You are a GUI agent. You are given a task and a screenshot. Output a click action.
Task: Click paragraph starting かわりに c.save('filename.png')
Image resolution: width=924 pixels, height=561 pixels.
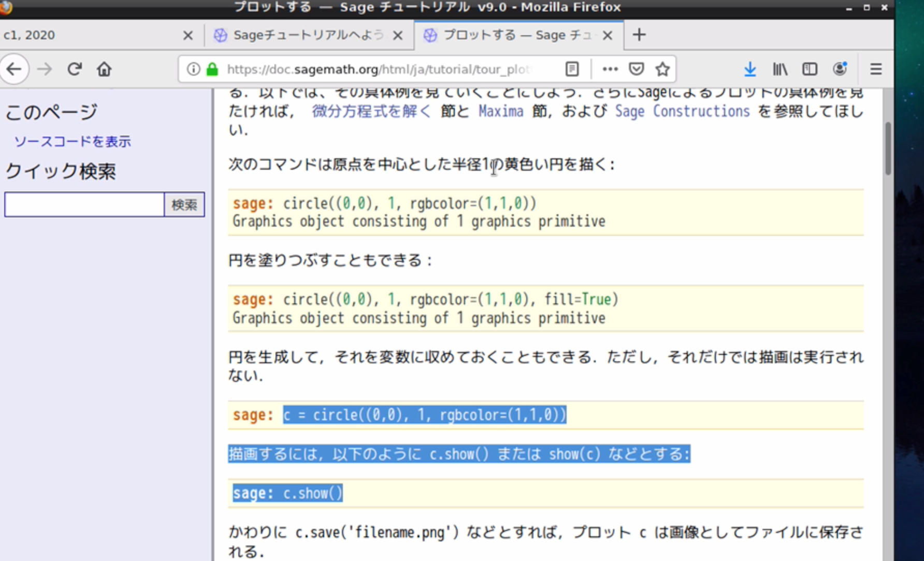[546, 541]
